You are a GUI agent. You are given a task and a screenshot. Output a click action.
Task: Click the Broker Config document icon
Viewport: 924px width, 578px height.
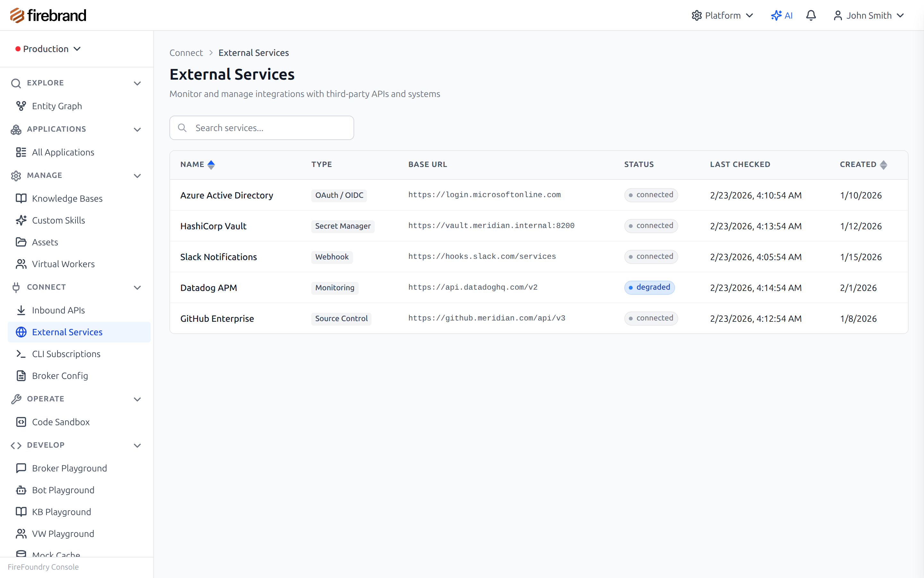pos(21,375)
